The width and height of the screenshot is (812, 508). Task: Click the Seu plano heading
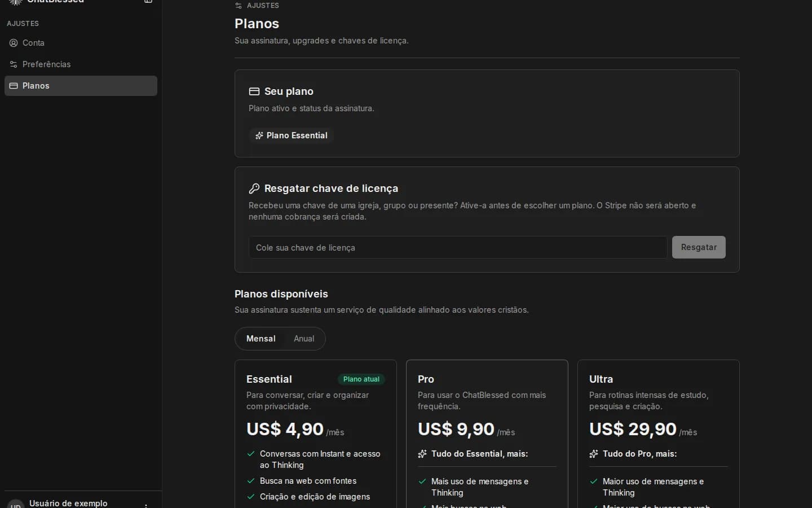coord(289,91)
